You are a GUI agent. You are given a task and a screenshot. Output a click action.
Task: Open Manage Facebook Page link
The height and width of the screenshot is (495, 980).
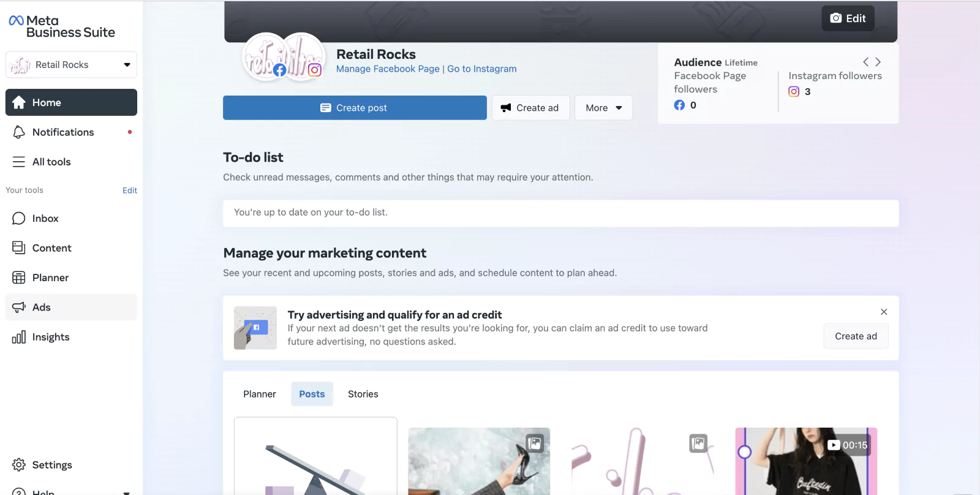(x=388, y=69)
